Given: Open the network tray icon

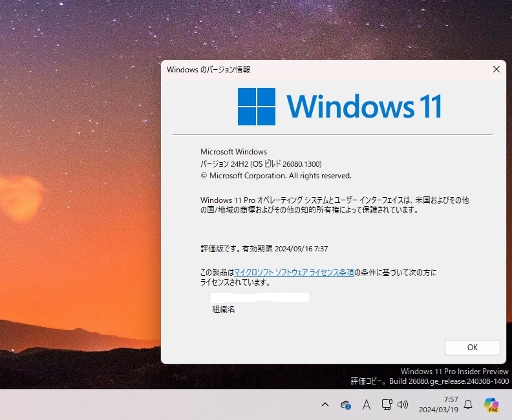Looking at the screenshot, I should 387,404.
